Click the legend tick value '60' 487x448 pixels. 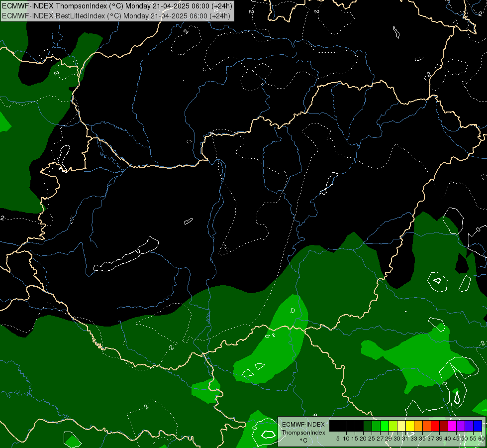coord(482,439)
